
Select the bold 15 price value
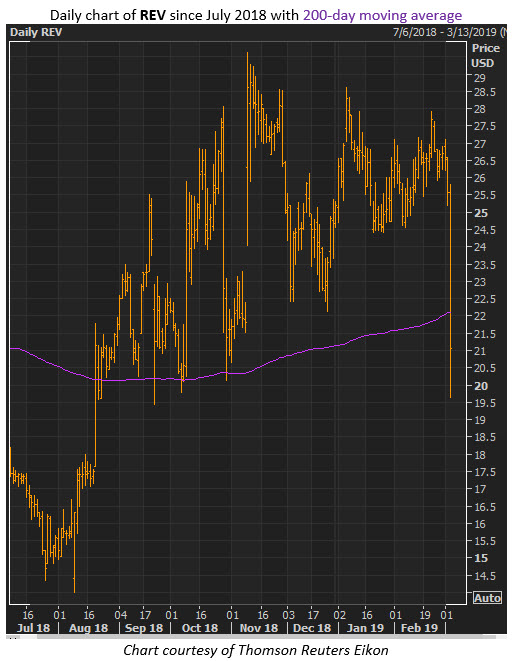pyautogui.click(x=481, y=558)
